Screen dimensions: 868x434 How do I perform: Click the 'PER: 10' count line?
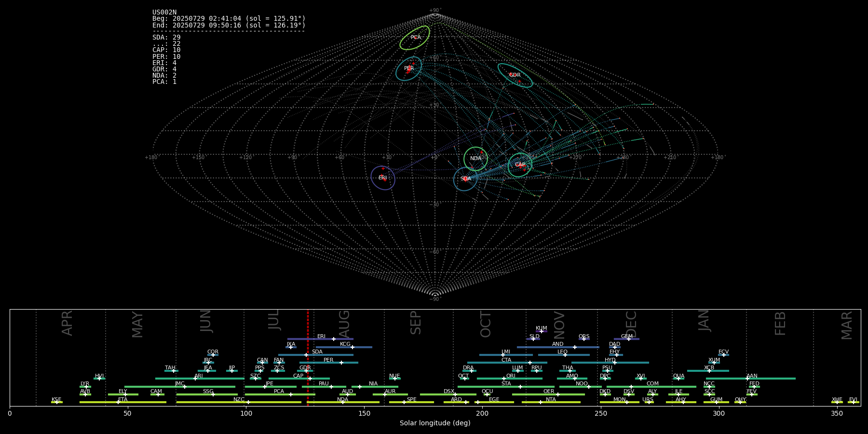click(x=166, y=56)
